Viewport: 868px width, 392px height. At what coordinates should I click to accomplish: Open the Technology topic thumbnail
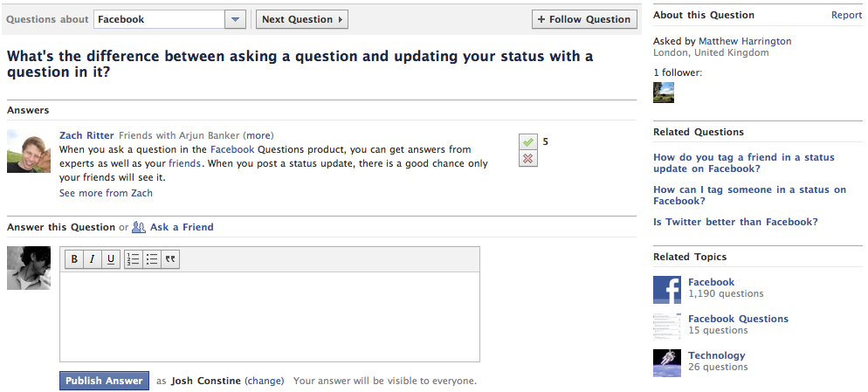pyautogui.click(x=667, y=362)
